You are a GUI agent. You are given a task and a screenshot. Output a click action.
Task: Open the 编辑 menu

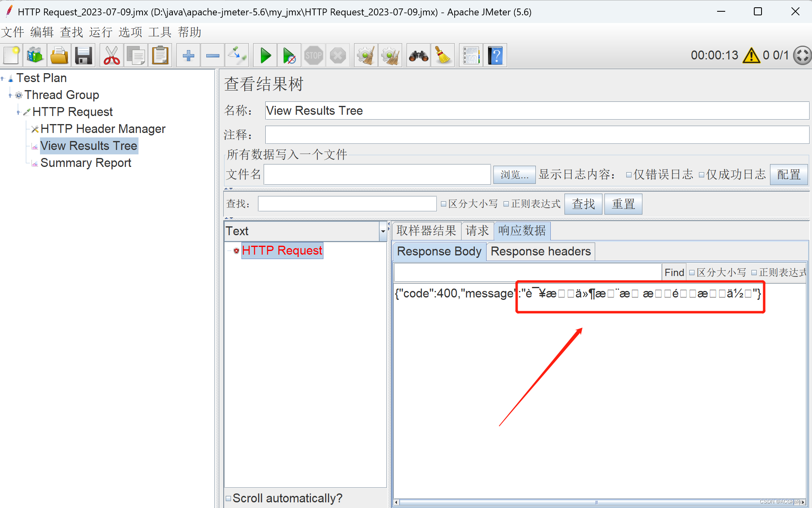pyautogui.click(x=42, y=32)
